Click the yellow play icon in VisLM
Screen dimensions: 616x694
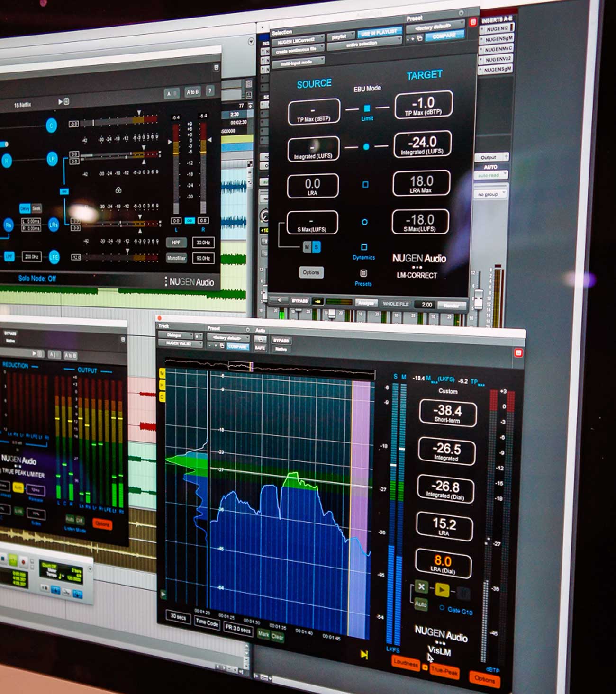(x=442, y=590)
